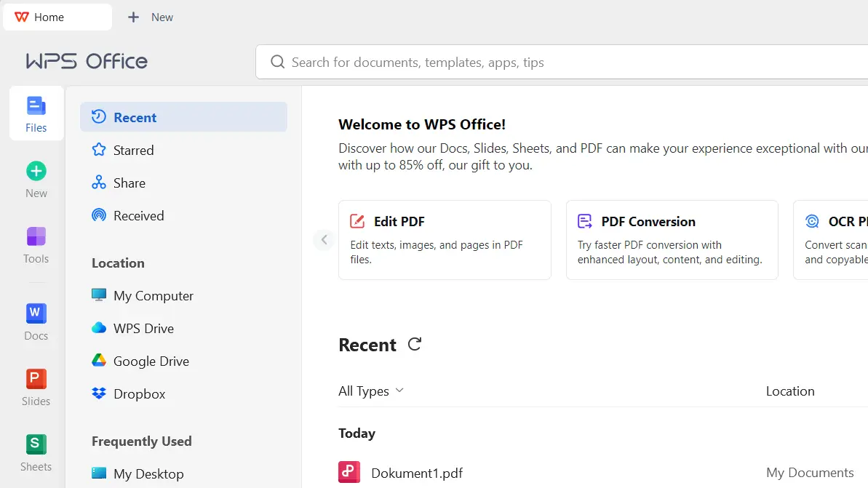Expand the Location column options

(790, 391)
